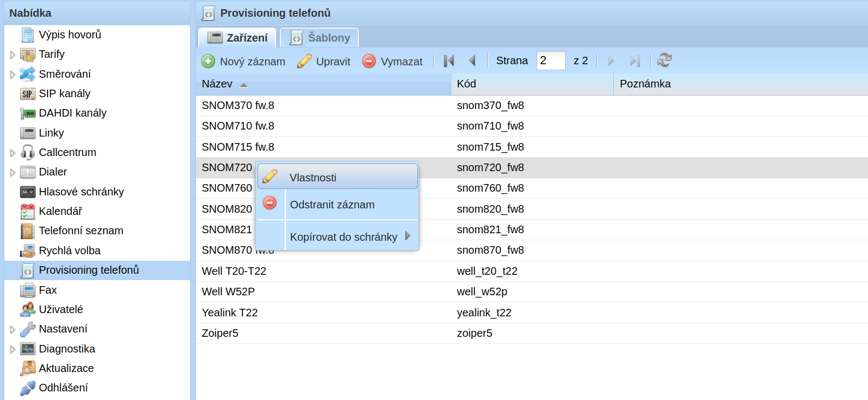
Task: Expand the Tarify tree node
Action: coord(12,55)
